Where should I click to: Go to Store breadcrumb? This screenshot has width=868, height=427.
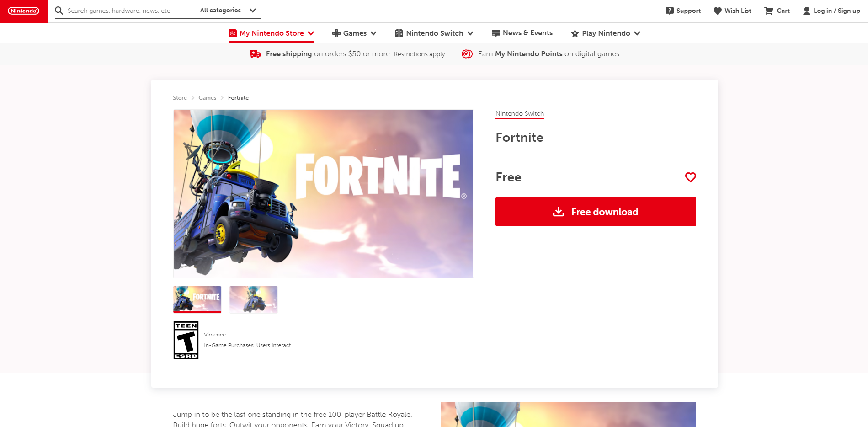[180, 98]
